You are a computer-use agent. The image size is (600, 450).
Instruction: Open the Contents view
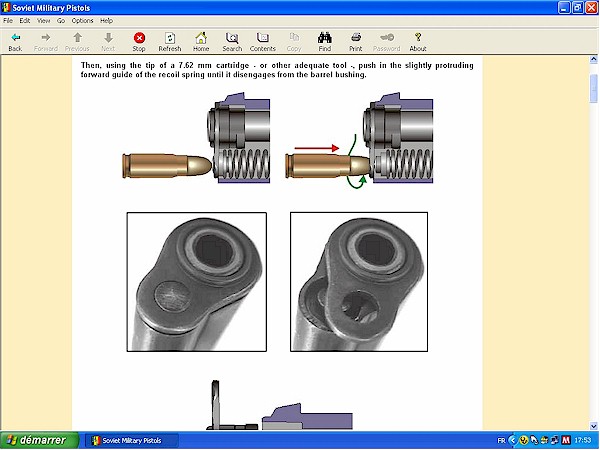tap(263, 42)
